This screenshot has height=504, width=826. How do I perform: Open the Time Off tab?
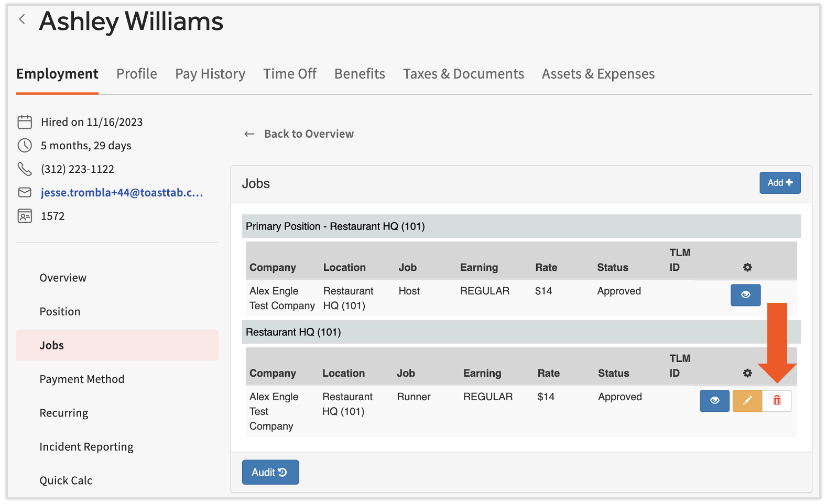289,74
